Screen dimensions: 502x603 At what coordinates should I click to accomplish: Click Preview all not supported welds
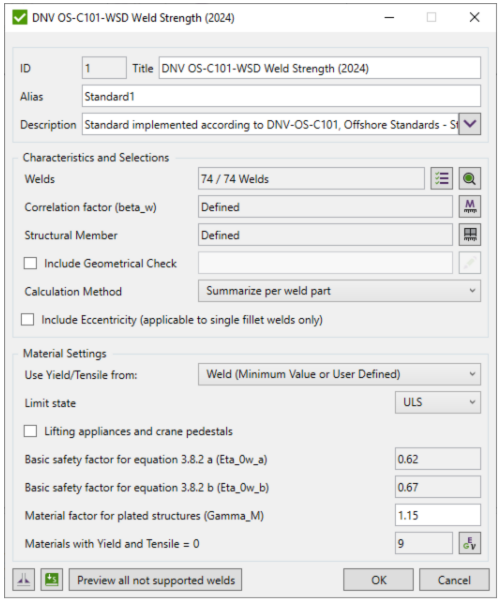click(155, 580)
